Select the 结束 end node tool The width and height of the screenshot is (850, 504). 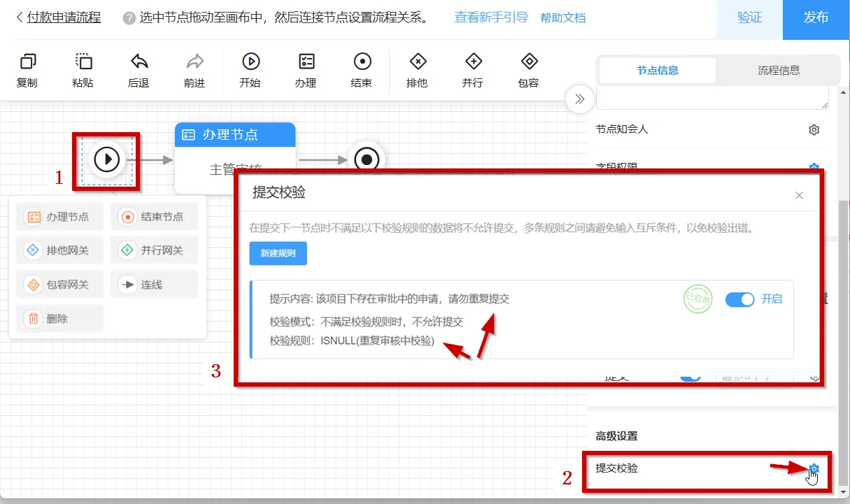coord(362,62)
